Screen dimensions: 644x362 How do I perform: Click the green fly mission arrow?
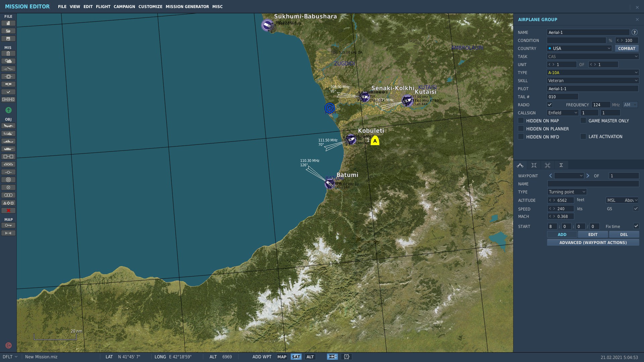[x=8, y=110]
